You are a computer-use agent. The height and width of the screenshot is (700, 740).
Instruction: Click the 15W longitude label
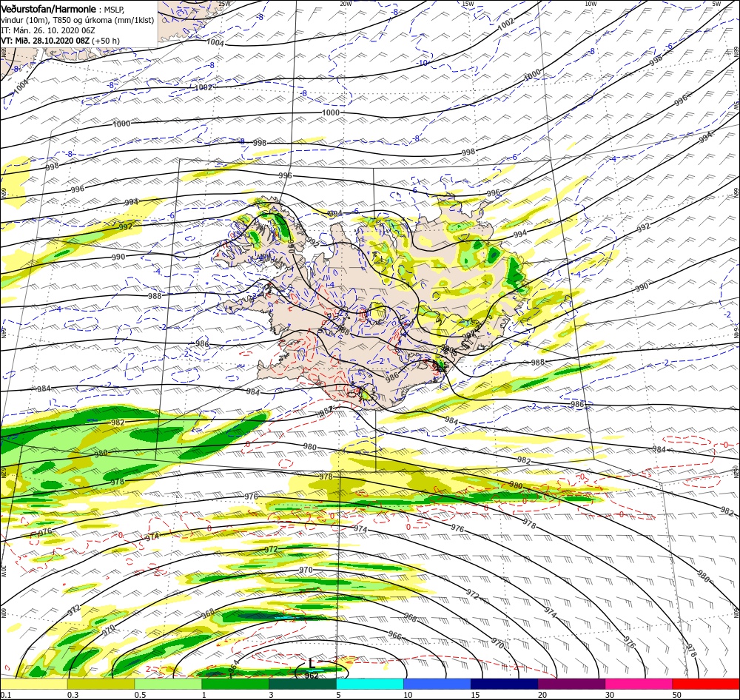468,4
